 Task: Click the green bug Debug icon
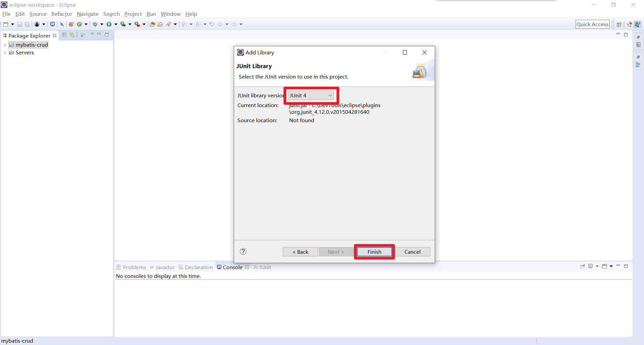tap(95, 24)
